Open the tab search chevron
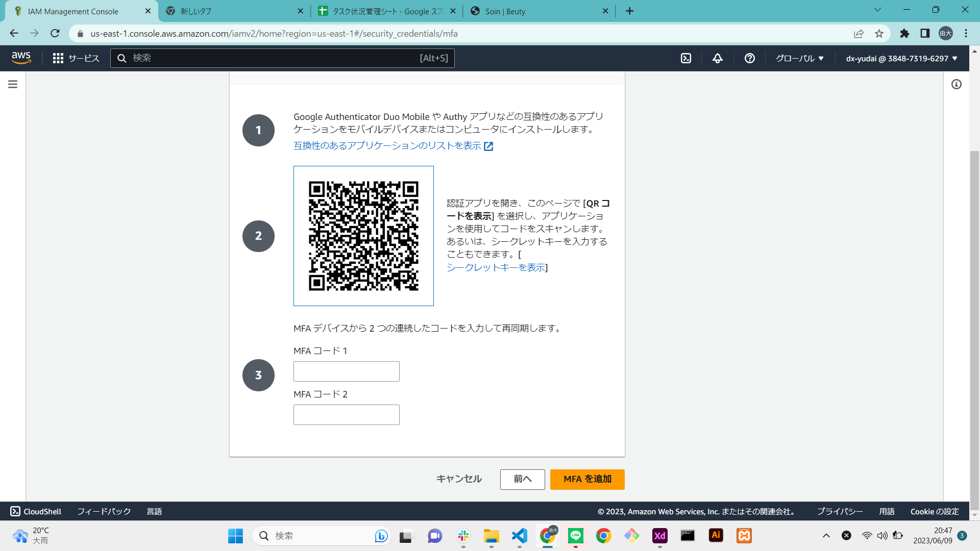Screen dimensions: 980x551 (x=877, y=10)
